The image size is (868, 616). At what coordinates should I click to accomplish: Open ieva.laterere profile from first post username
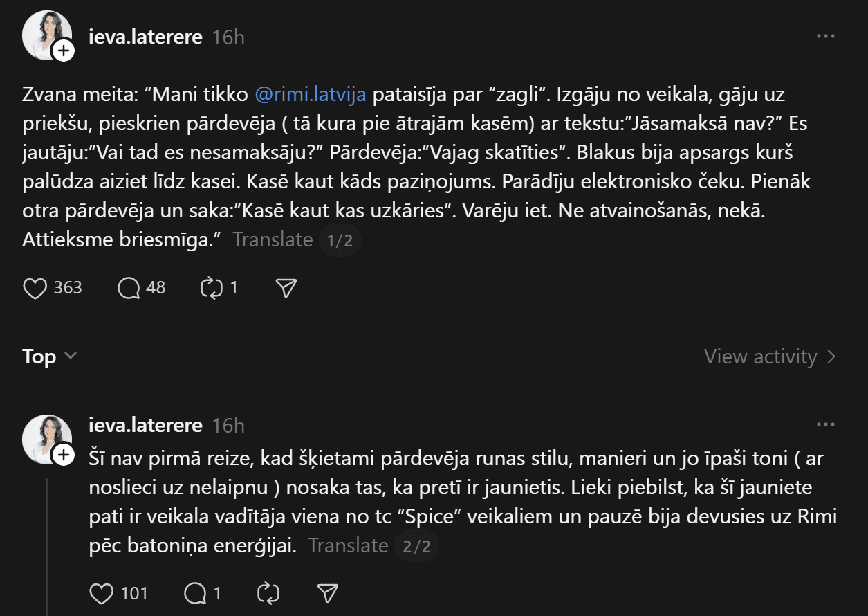point(145,37)
